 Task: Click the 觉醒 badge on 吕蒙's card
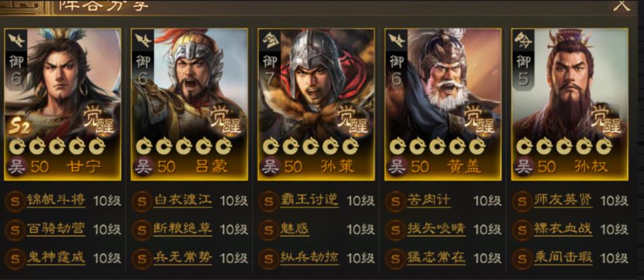pyautogui.click(x=226, y=119)
